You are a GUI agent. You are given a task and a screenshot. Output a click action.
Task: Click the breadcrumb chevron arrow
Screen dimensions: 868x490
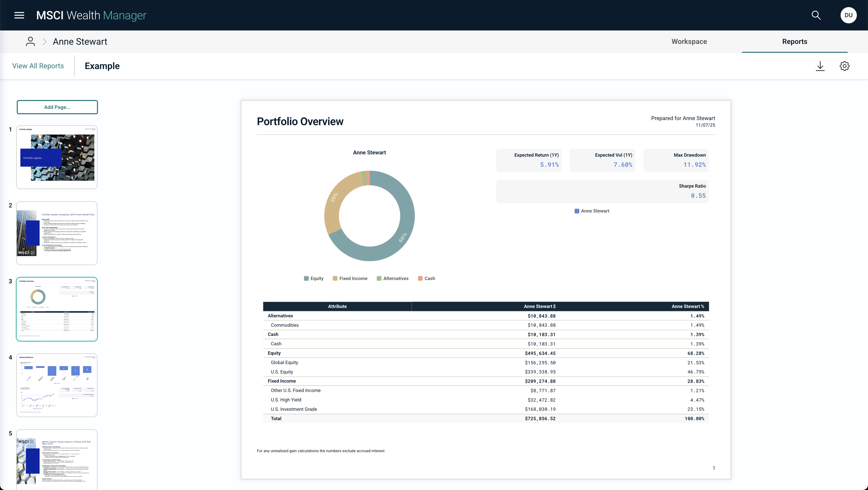click(44, 41)
